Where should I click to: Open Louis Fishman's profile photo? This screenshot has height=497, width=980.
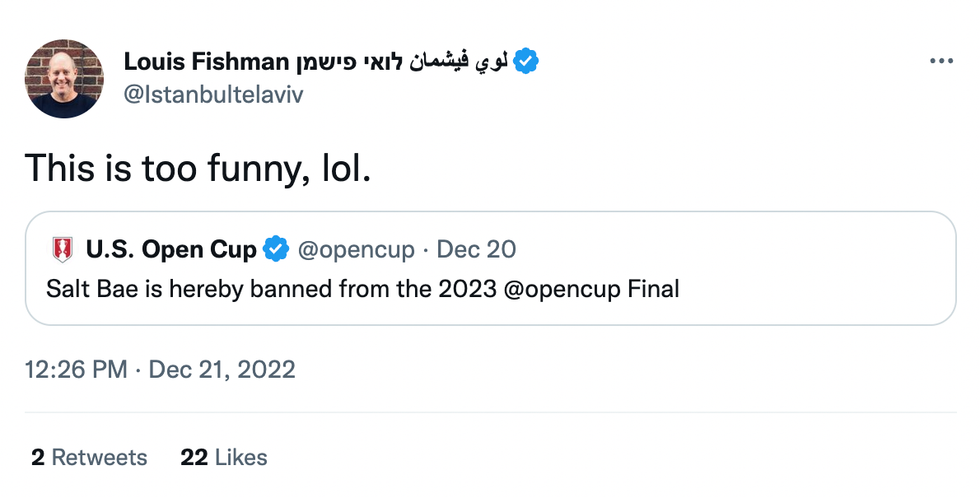click(64, 79)
